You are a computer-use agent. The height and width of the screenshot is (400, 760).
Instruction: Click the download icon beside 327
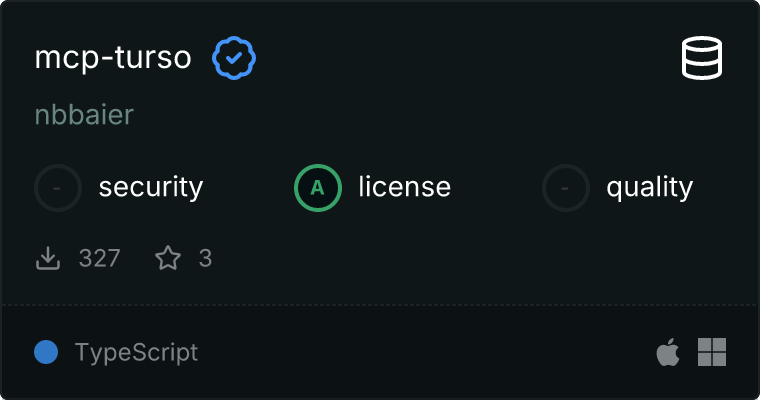click(48, 259)
